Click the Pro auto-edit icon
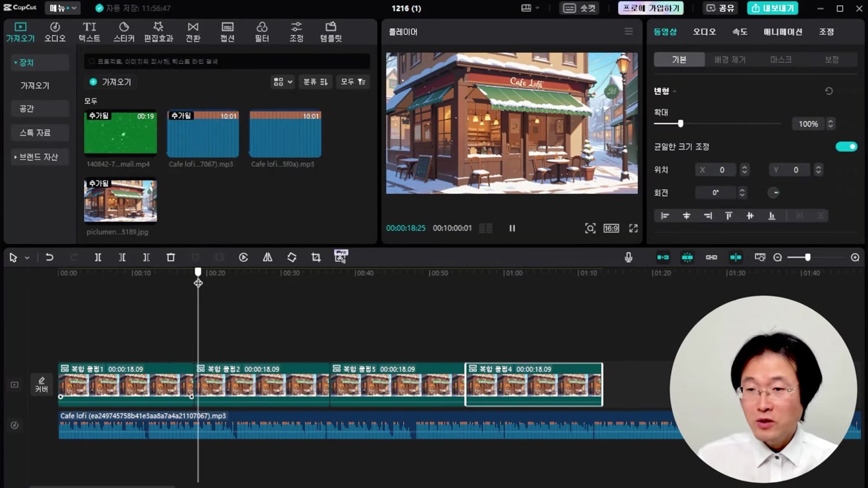The width and height of the screenshot is (868, 488). pyautogui.click(x=340, y=257)
